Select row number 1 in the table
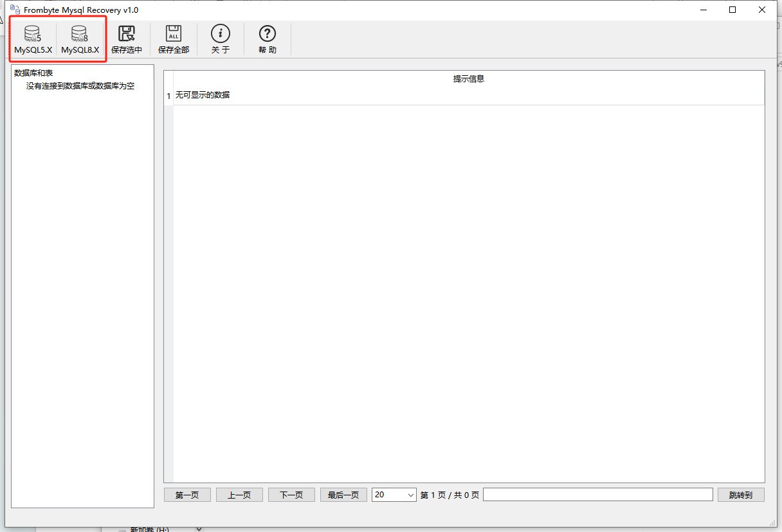Screen dimensions: 782x532 pyautogui.click(x=168, y=96)
